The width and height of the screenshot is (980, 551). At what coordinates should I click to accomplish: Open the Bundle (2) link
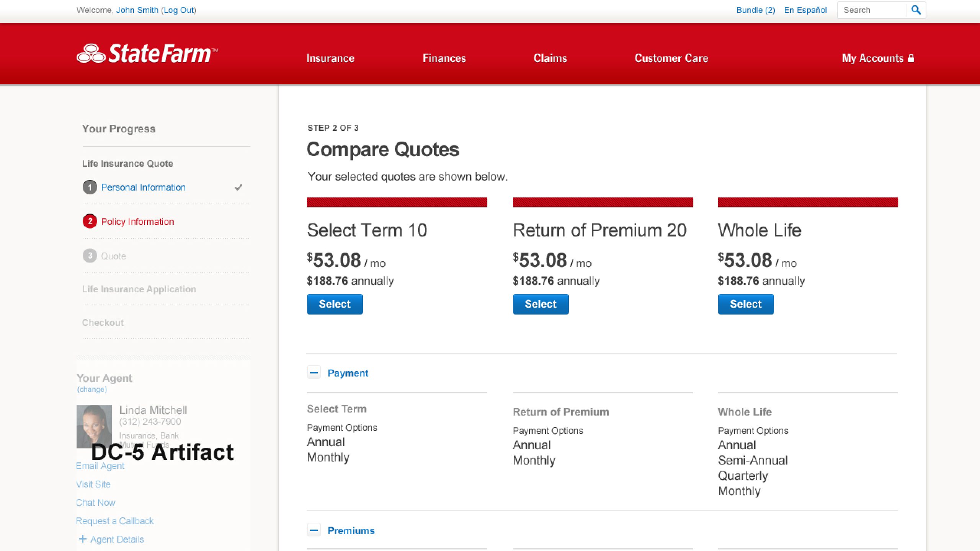click(755, 10)
